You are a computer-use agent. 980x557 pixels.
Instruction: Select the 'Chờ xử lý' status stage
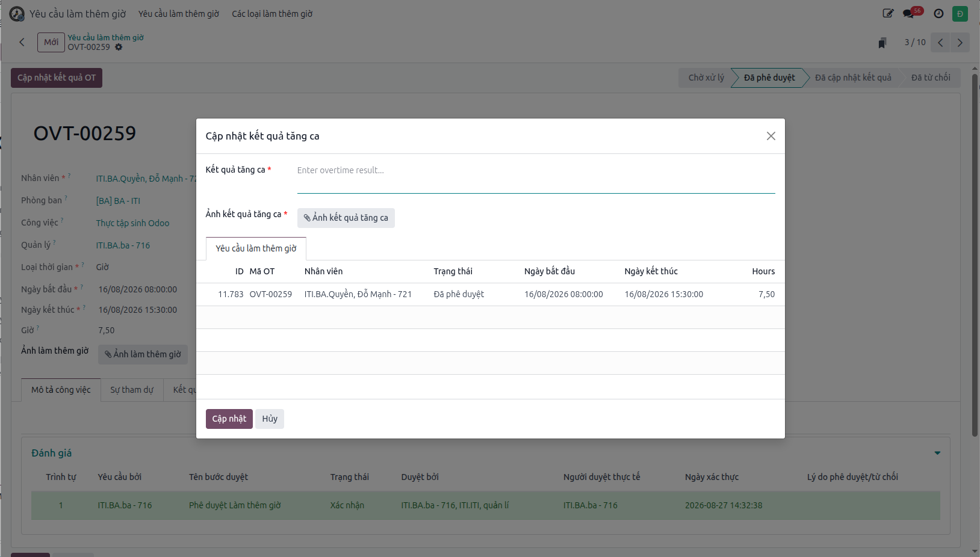click(x=706, y=78)
